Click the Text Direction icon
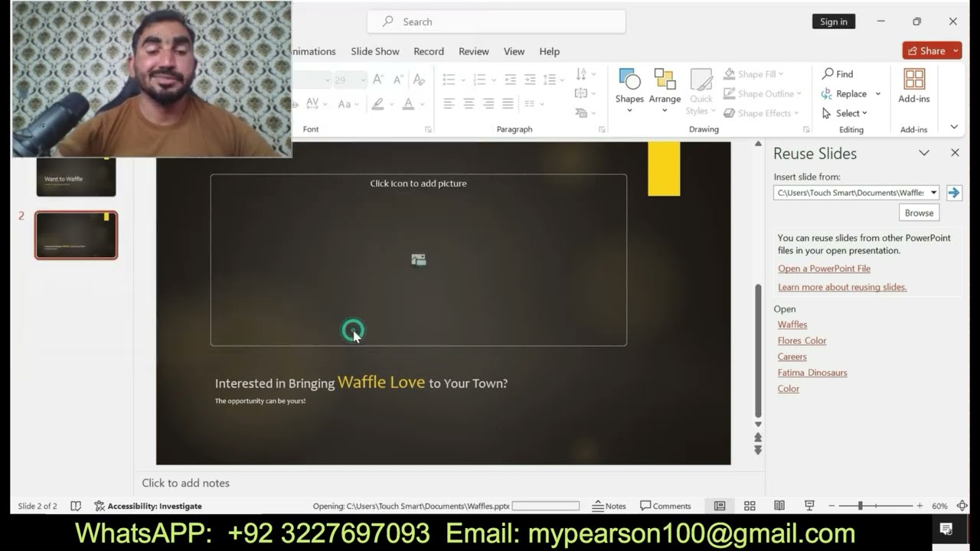 [582, 74]
